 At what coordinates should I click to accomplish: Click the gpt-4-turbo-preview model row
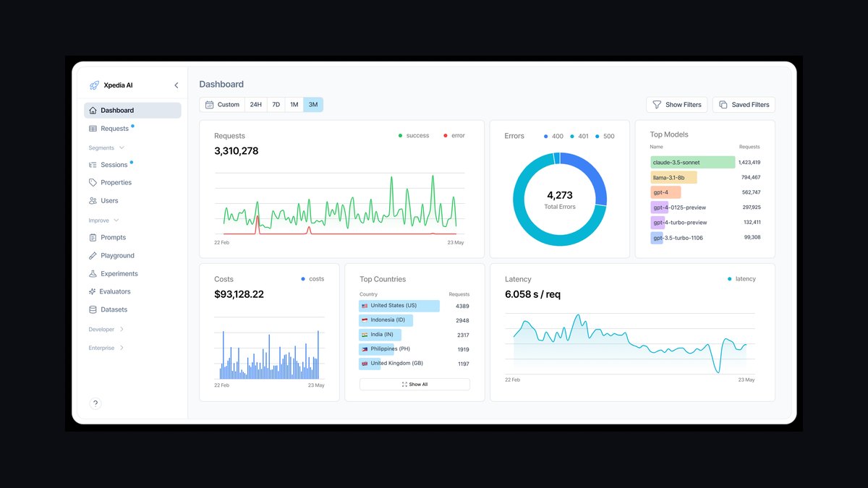(x=705, y=223)
